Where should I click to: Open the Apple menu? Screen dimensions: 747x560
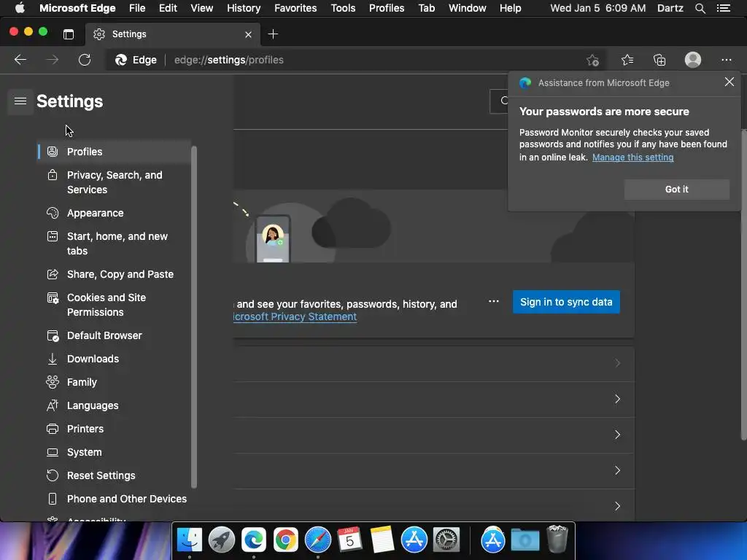click(20, 8)
